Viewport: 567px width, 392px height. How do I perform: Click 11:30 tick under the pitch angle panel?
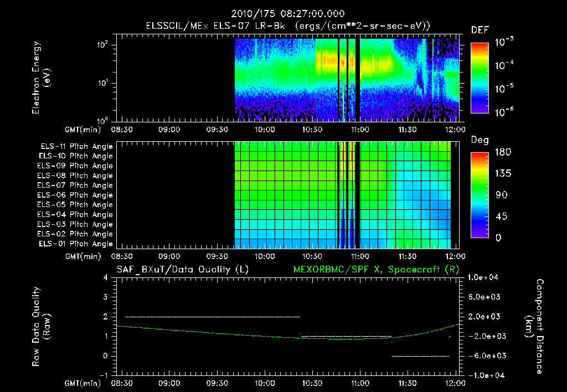(408, 257)
